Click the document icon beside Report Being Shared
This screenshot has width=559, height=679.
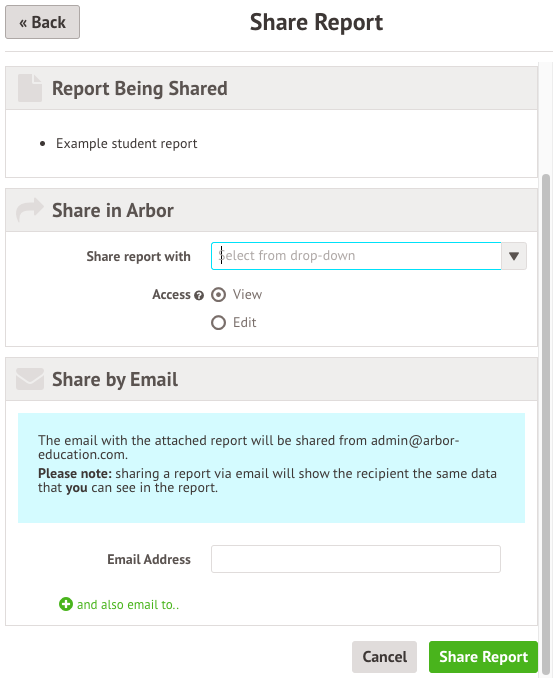[x=30, y=88]
